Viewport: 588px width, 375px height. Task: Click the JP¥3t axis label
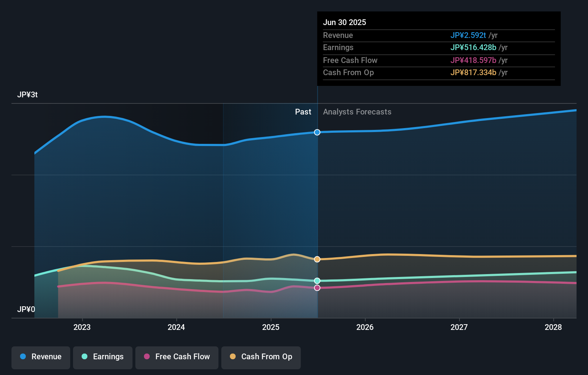point(28,94)
